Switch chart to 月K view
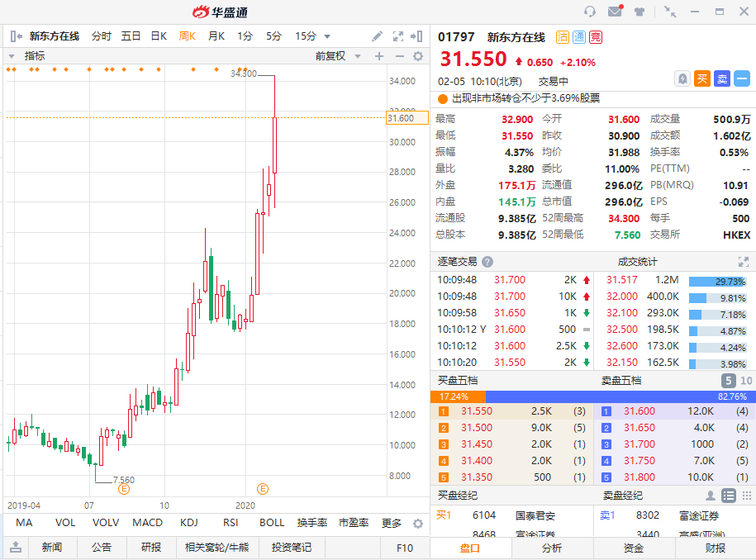 (x=216, y=36)
